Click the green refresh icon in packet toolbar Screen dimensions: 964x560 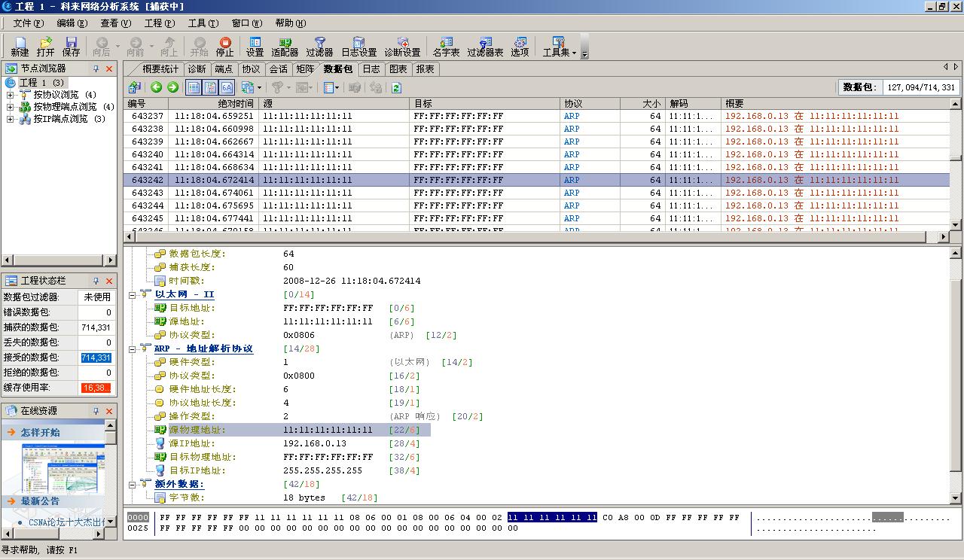(x=396, y=87)
